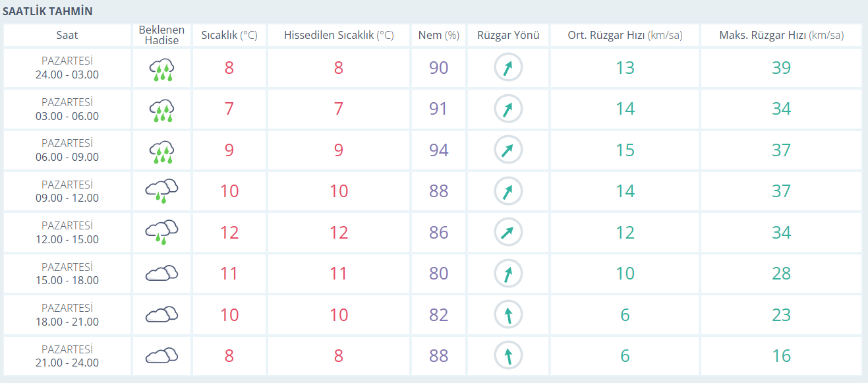Click the SAATLİK TAHMİN section title
The width and height of the screenshot is (868, 383).
[x=47, y=12]
